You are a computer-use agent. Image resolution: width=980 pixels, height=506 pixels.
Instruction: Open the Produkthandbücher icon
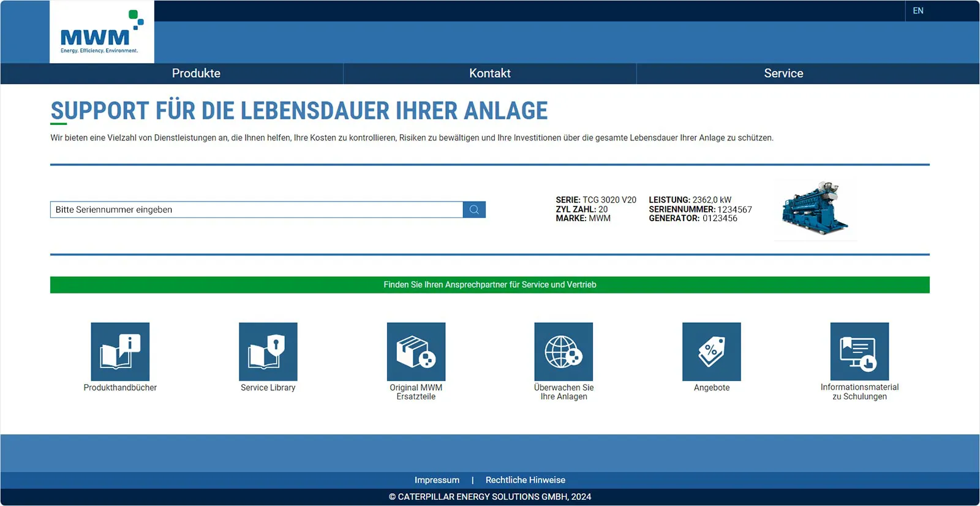pyautogui.click(x=120, y=352)
